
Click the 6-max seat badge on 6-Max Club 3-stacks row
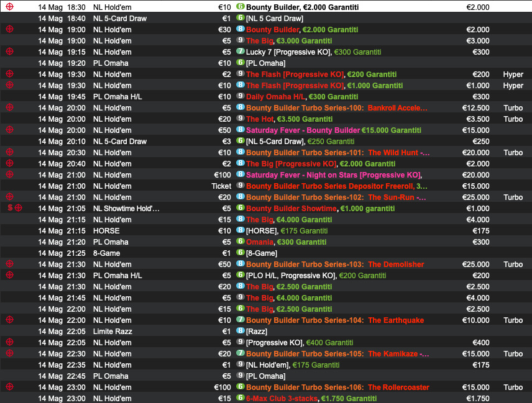pyautogui.click(x=241, y=397)
